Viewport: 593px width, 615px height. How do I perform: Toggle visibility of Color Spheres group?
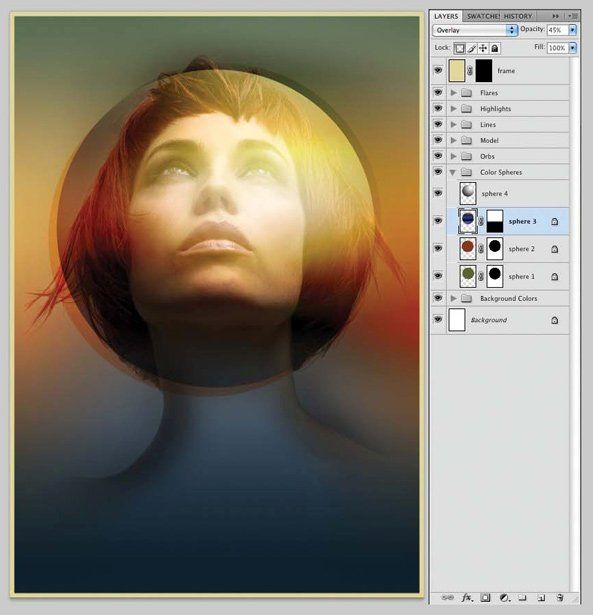(x=438, y=172)
